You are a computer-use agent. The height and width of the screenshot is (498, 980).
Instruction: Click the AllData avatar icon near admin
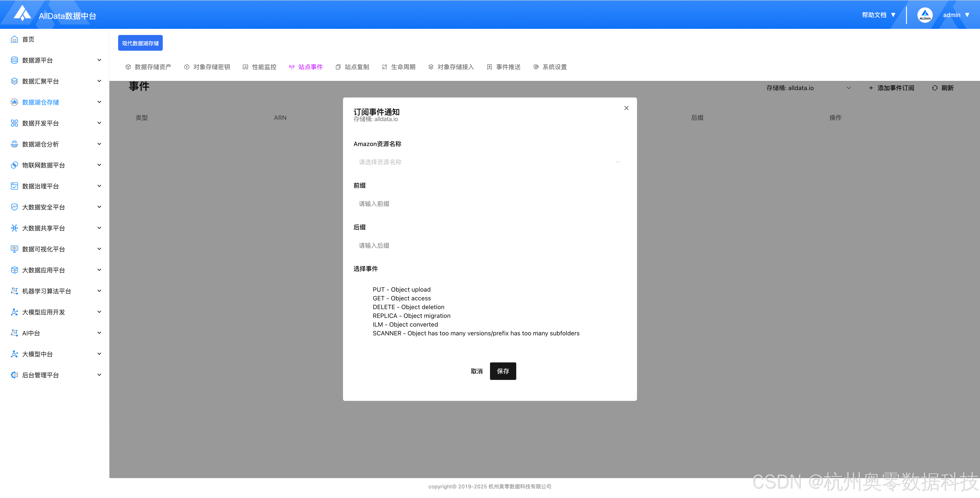924,15
